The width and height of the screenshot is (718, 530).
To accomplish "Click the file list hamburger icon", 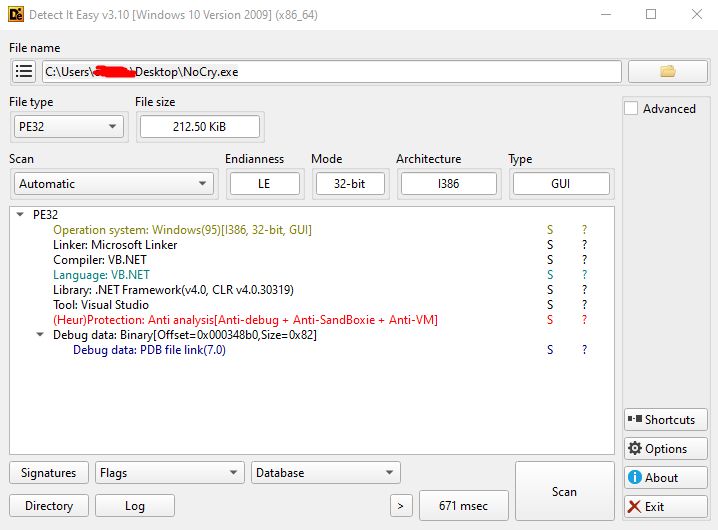I will pyautogui.click(x=24, y=72).
